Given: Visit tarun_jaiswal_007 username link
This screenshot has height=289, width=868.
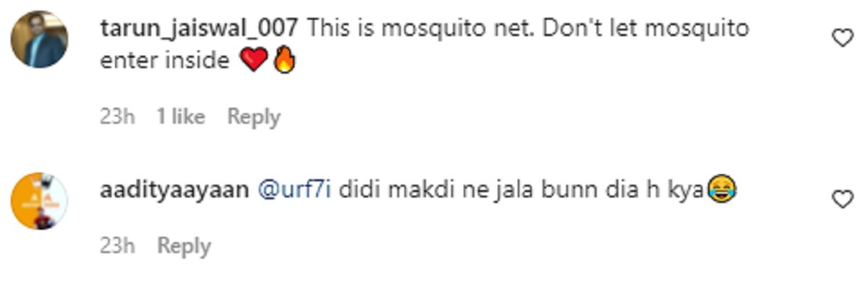Looking at the screenshot, I should [200, 29].
